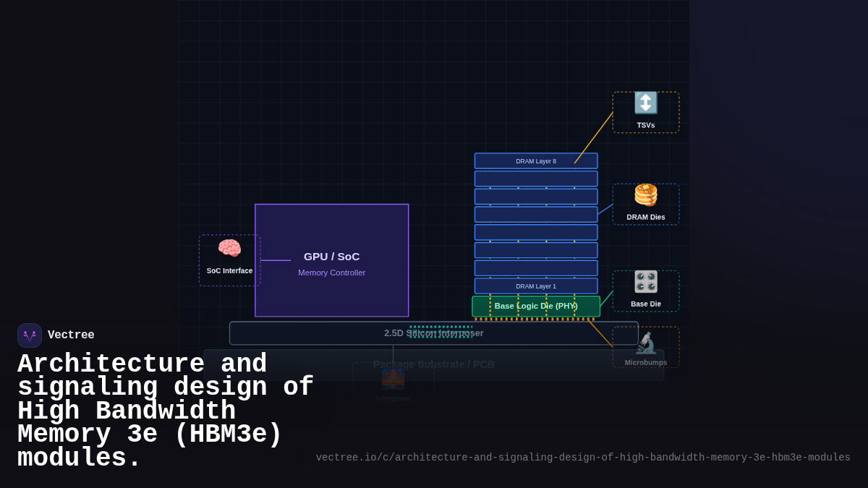This screenshot has width=868, height=488.
Task: Select the Microbumps microscope icon
Action: (x=645, y=341)
